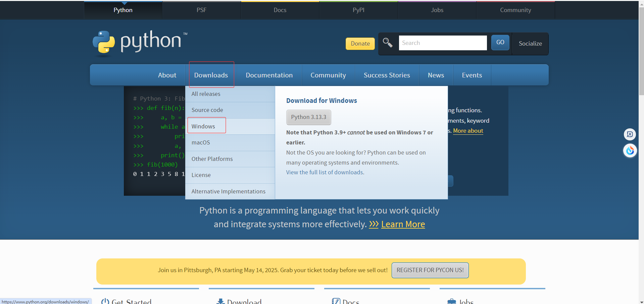Follow the Learn More link
644x304 pixels.
tap(403, 224)
